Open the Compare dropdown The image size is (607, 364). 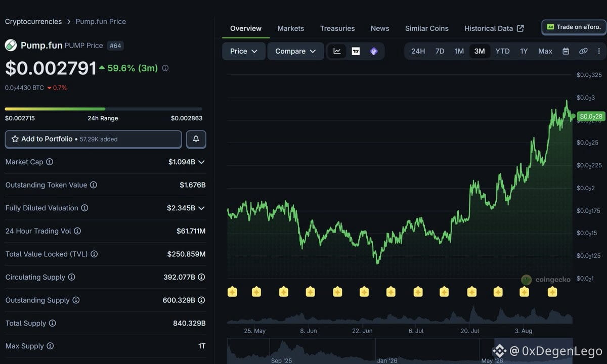295,51
